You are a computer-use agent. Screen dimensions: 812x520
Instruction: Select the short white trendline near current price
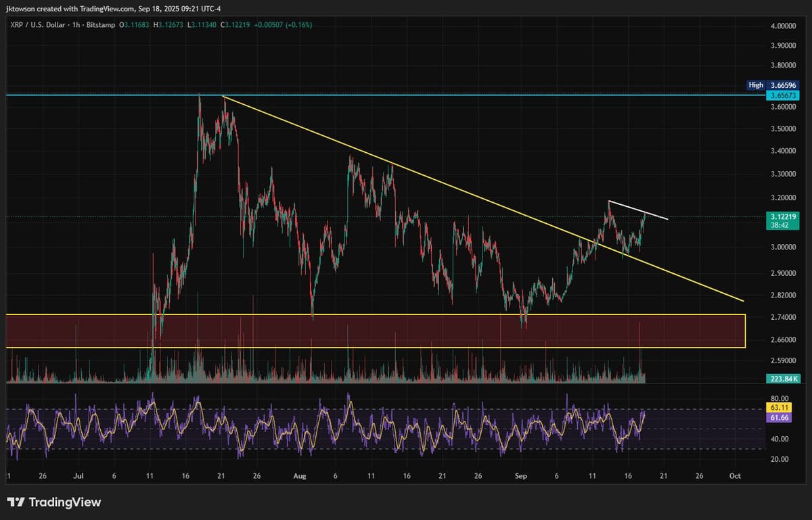pyautogui.click(x=639, y=210)
